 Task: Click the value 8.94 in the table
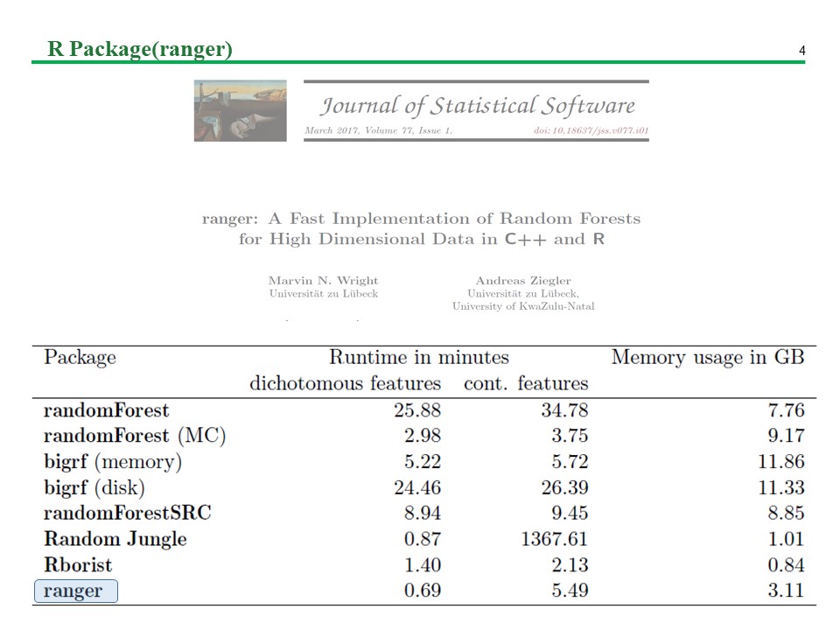pos(423,514)
